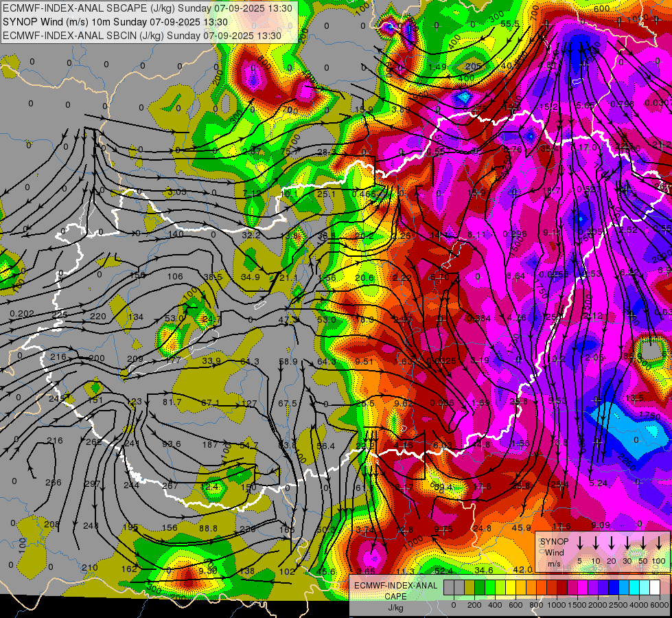Click the map value 0.202
This screenshot has height=618, width=672.
pyautogui.click(x=22, y=314)
